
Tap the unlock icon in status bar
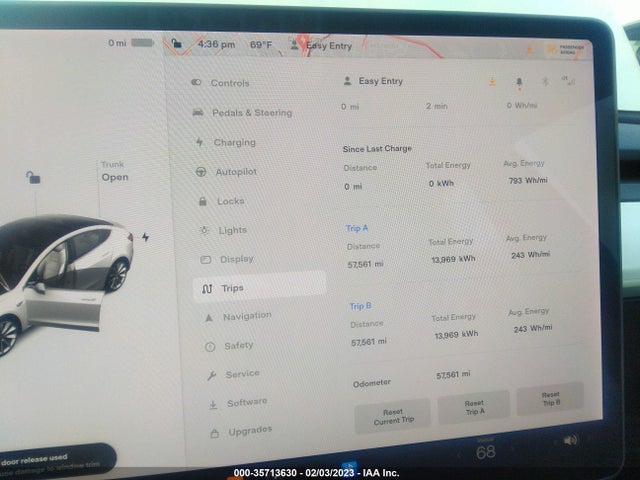click(176, 43)
